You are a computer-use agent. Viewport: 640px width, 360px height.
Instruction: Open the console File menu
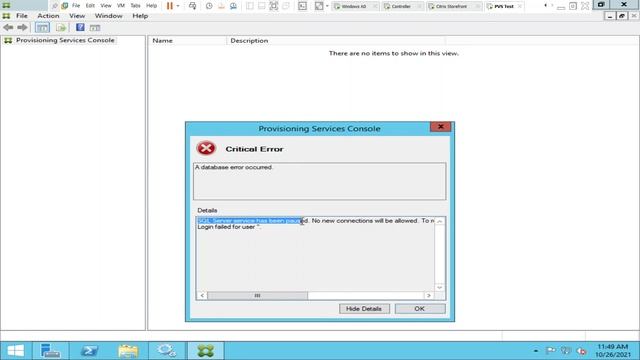click(x=22, y=16)
